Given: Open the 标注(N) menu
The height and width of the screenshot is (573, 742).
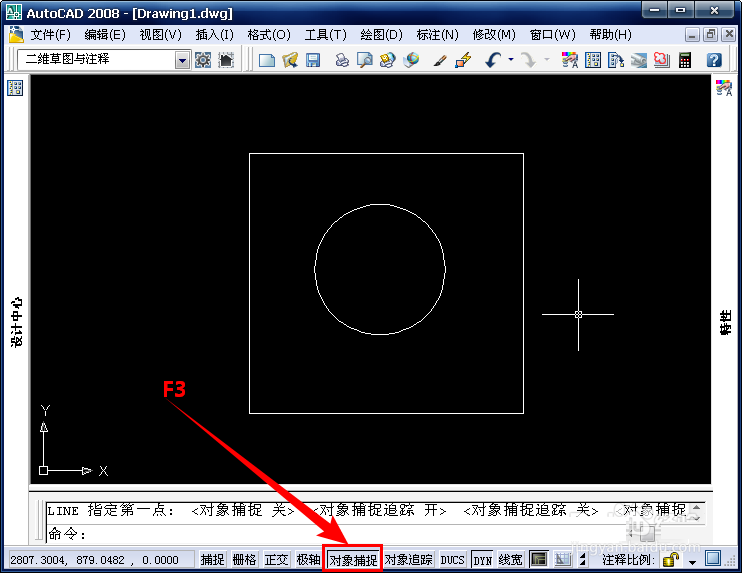Looking at the screenshot, I should click(x=437, y=35).
